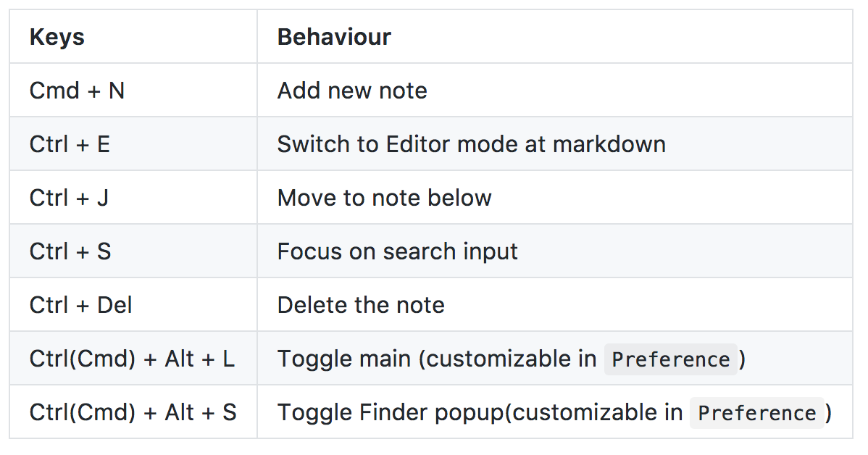Click the Keys column header

[57, 37]
